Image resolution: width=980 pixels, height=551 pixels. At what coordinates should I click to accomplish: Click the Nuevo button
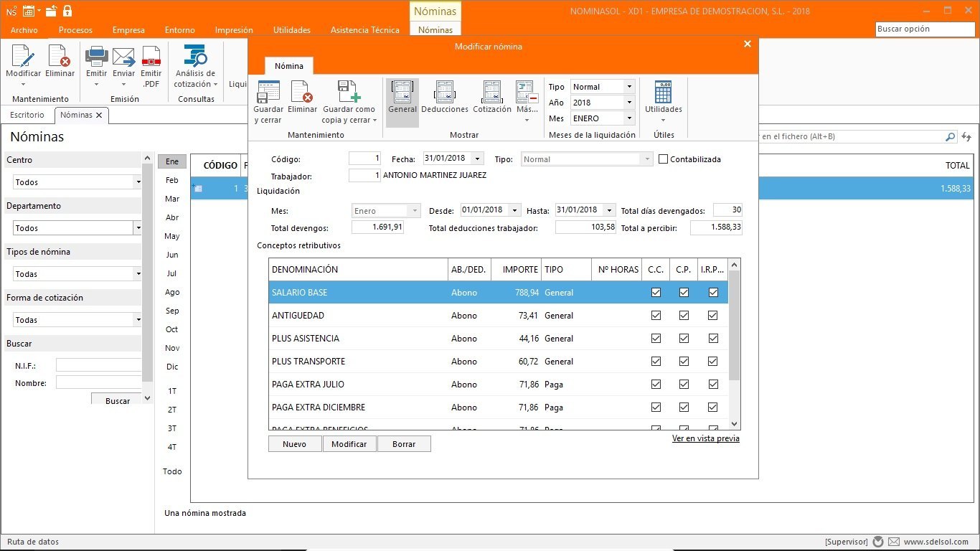[294, 444]
